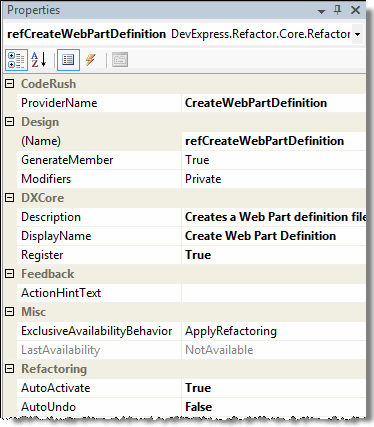Viewport: 374px width, 427px height.
Task: Sort properties alphabetically
Action: (39, 60)
